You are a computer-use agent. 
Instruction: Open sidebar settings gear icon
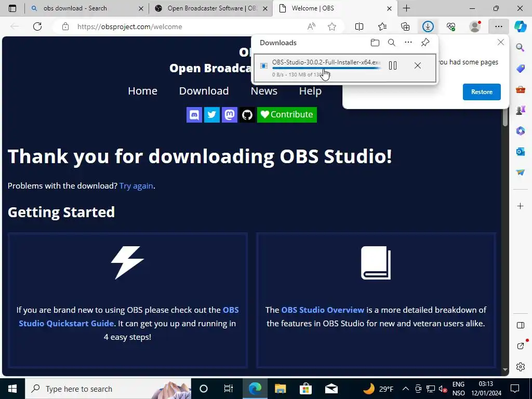click(520, 367)
